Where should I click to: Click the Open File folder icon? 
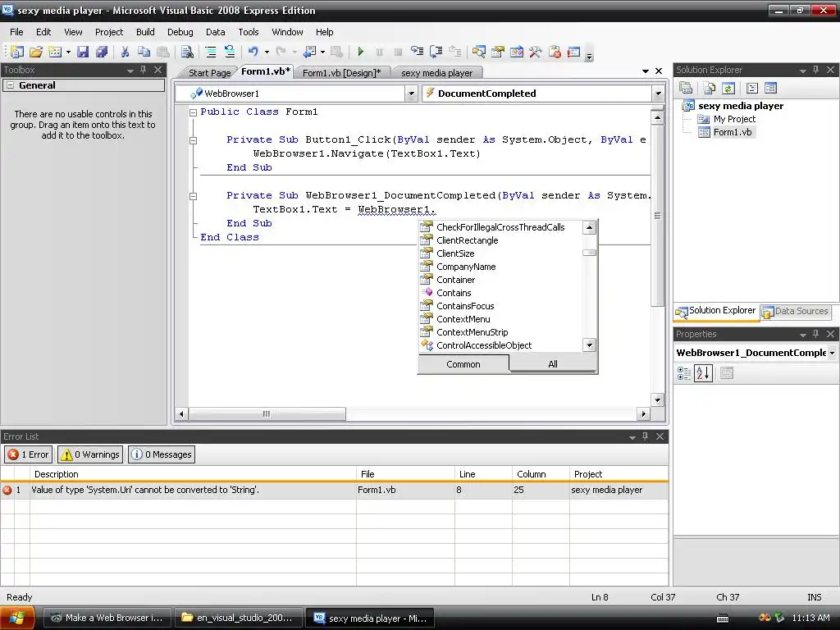pos(36,52)
